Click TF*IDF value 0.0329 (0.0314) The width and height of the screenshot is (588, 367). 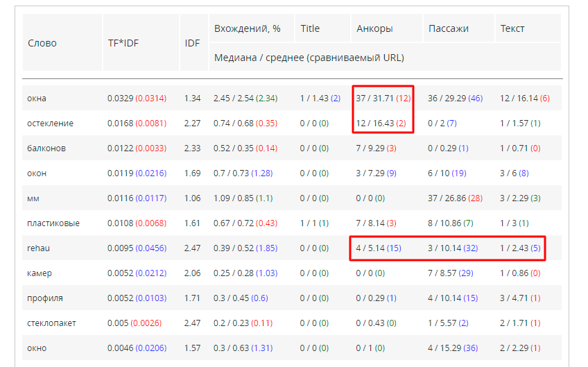137,99
